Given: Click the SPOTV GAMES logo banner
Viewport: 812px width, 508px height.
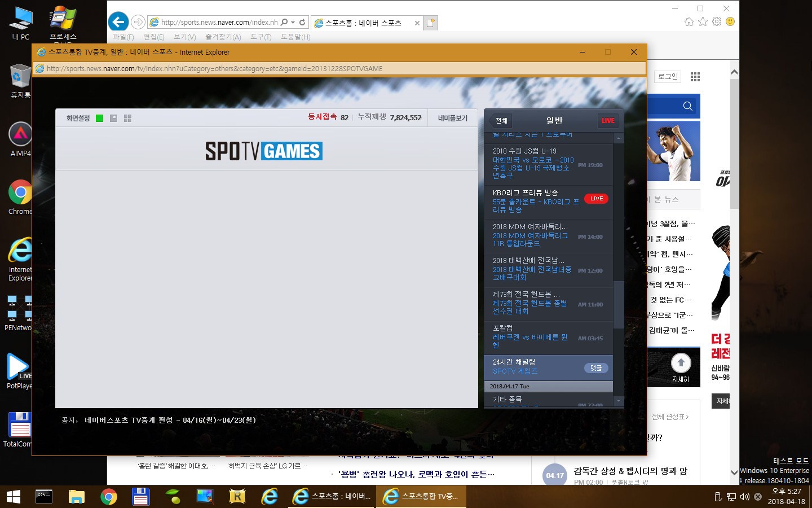Looking at the screenshot, I should (x=264, y=151).
